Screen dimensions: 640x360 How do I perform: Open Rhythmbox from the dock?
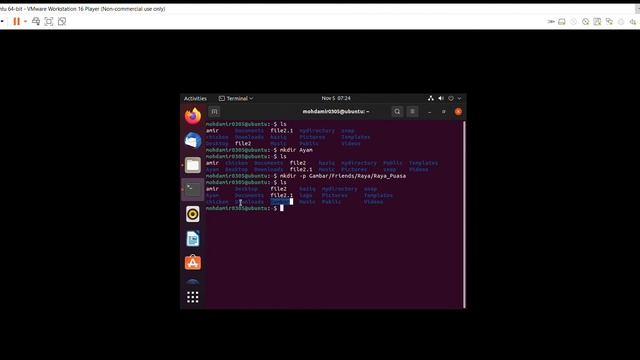pyautogui.click(x=193, y=214)
